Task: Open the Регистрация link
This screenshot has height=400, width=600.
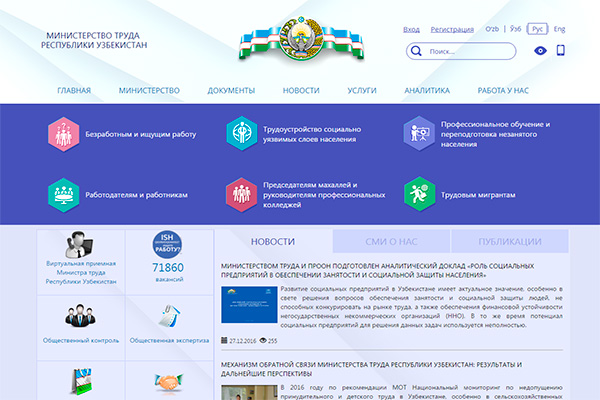Action: 453,29
